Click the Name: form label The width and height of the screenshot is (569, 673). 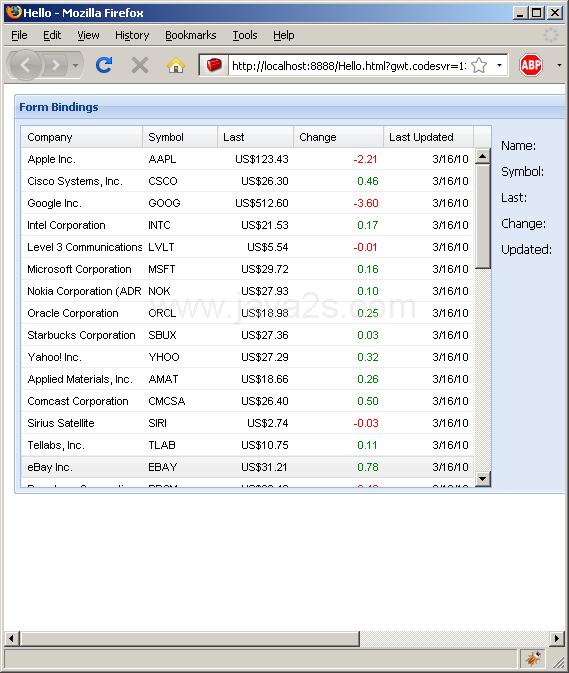click(x=518, y=146)
